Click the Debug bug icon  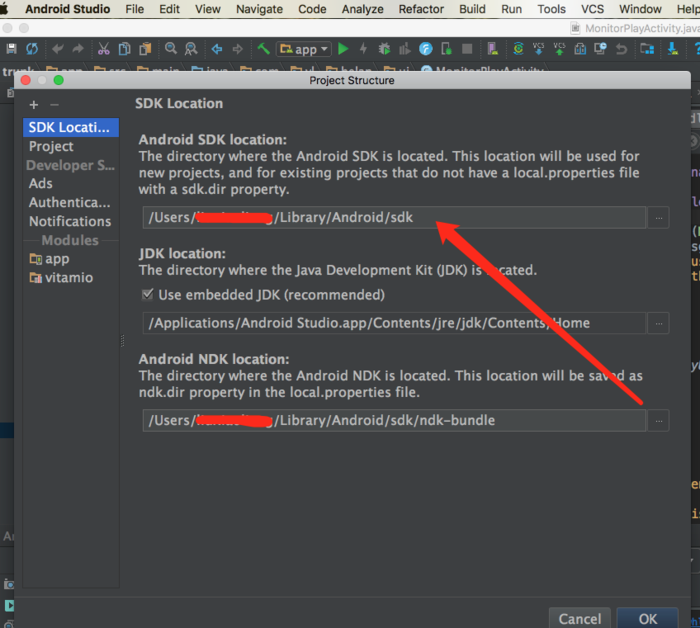(x=384, y=48)
